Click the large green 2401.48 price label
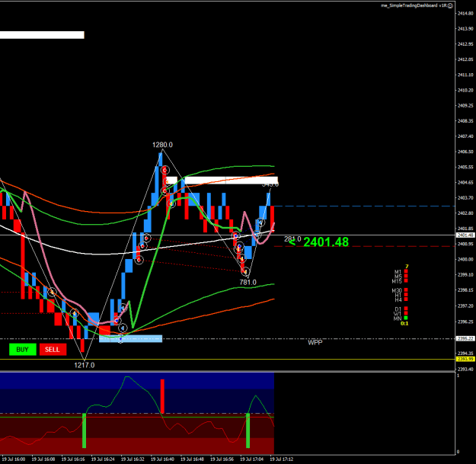This screenshot has width=476, height=464. (x=326, y=242)
